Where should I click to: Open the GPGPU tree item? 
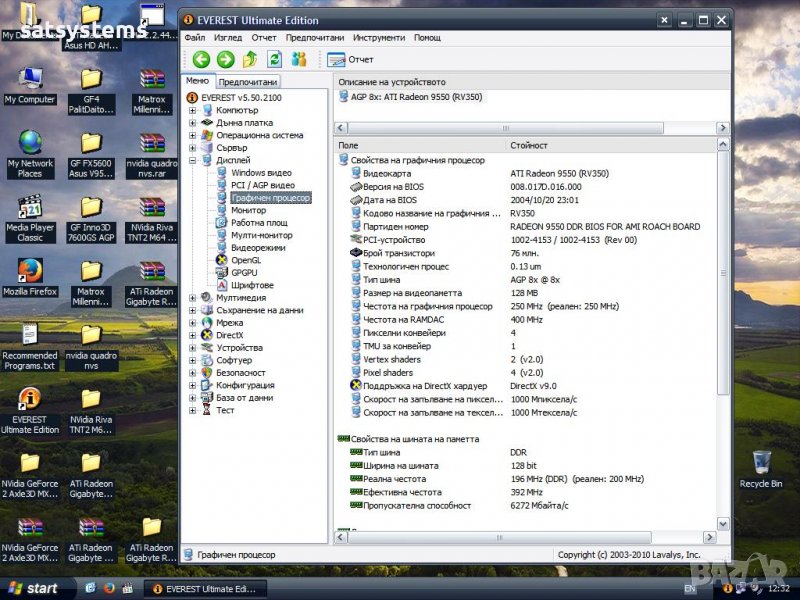click(x=244, y=272)
